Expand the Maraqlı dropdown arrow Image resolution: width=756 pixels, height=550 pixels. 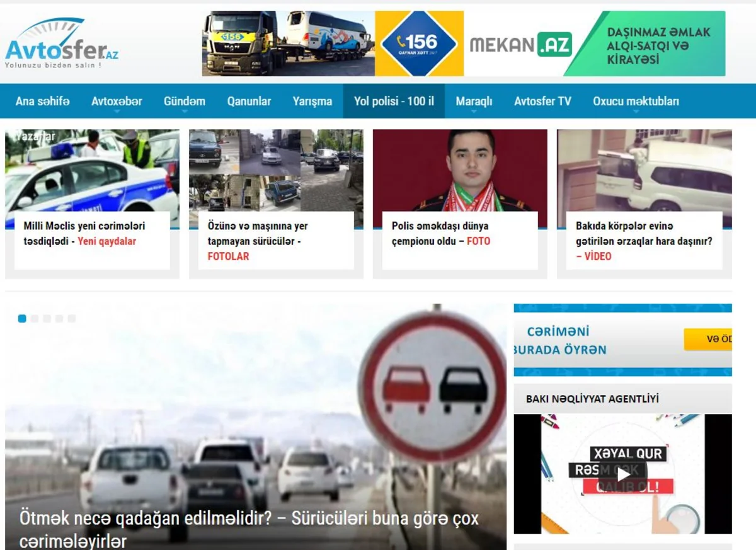click(x=474, y=112)
